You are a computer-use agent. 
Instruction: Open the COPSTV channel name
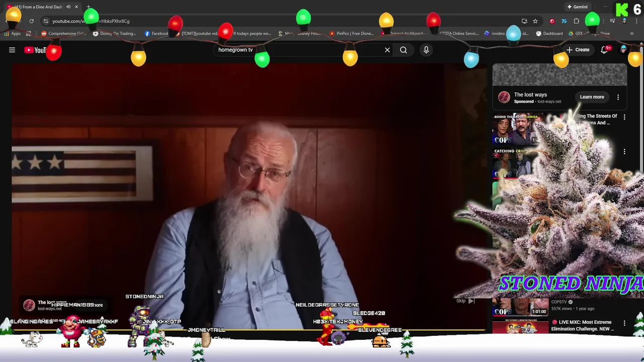558,302
